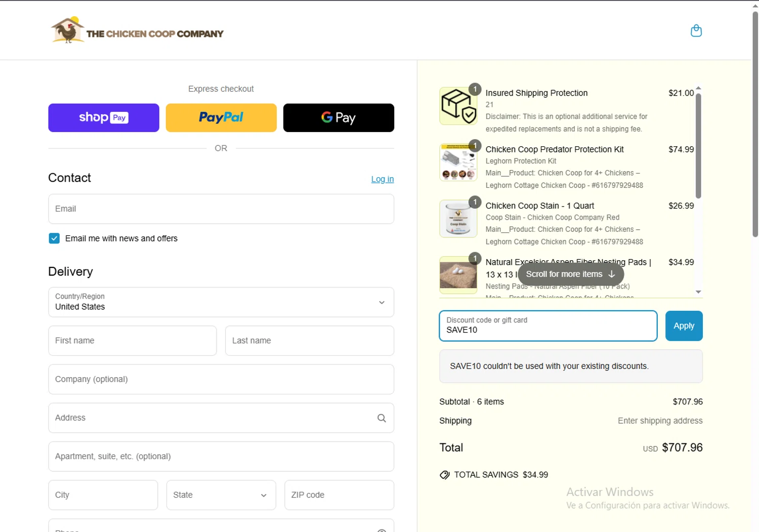This screenshot has height=532, width=759.
Task: Pay with PayPal
Action: pyautogui.click(x=221, y=118)
